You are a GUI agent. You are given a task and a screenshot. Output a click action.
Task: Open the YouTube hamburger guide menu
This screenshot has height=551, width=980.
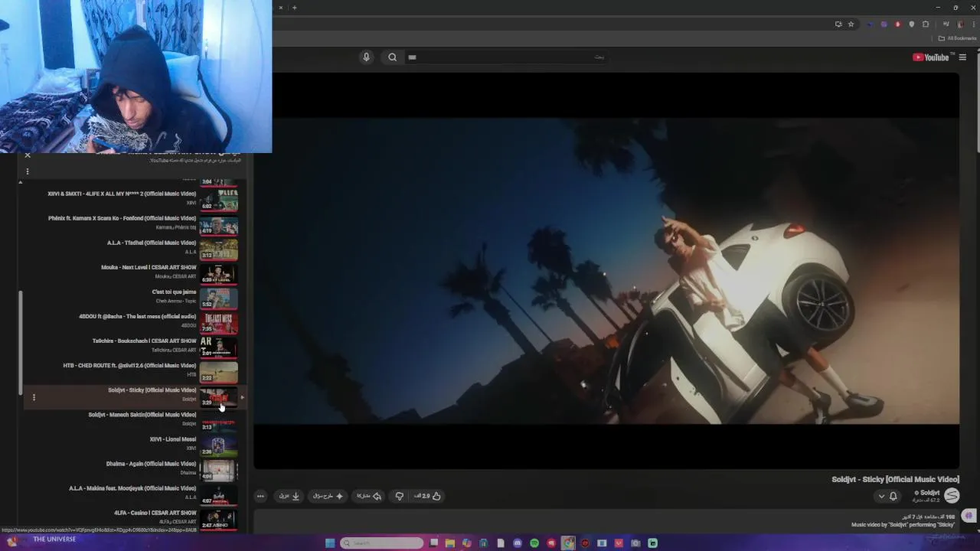tap(962, 57)
